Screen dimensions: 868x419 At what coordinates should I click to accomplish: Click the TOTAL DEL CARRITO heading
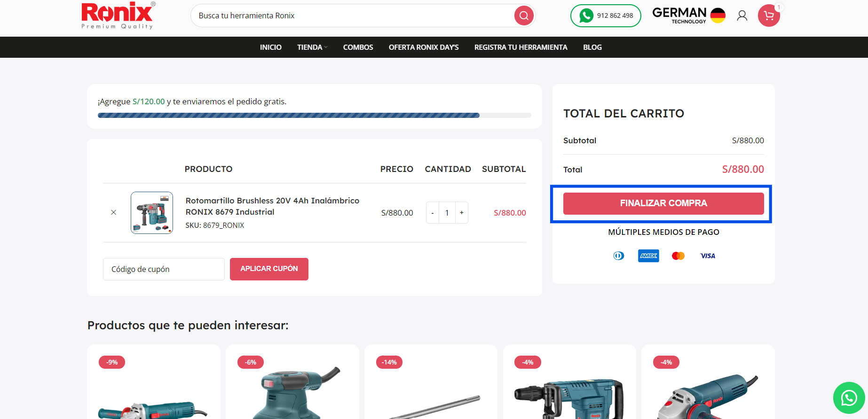(x=623, y=114)
